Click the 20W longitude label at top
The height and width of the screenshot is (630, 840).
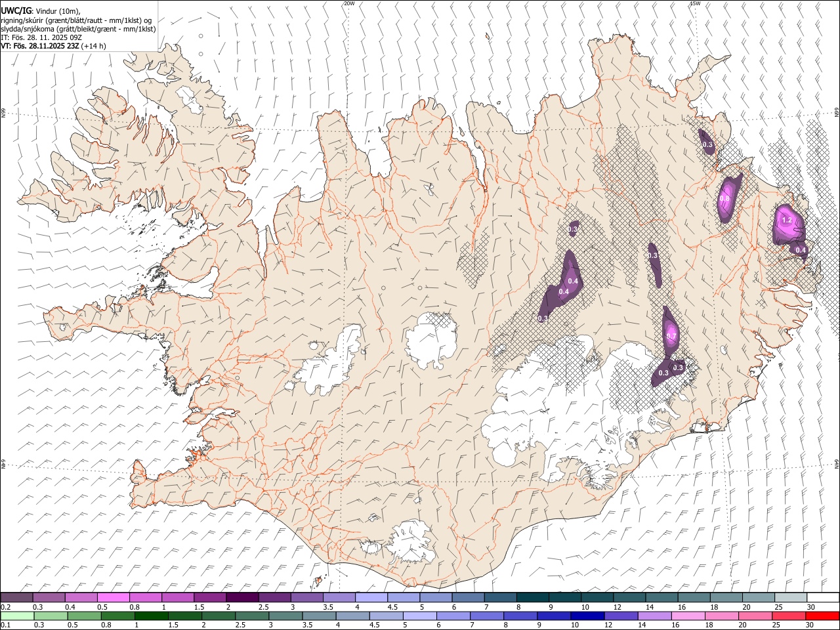click(349, 3)
